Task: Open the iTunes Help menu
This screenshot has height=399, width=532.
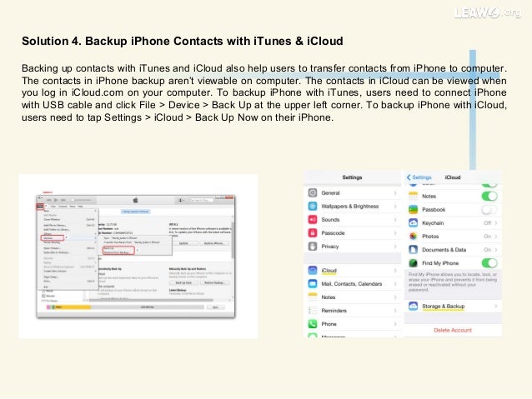Action: [x=80, y=206]
